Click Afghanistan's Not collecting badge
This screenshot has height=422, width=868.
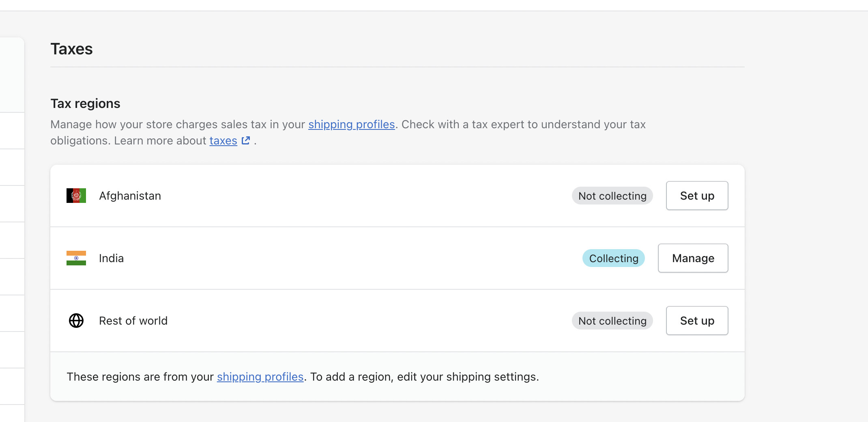pyautogui.click(x=612, y=196)
